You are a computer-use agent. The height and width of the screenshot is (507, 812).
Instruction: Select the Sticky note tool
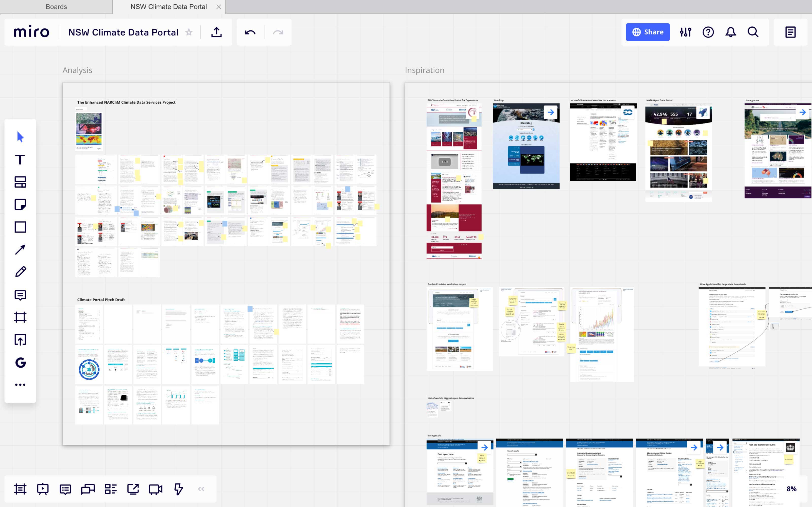tap(20, 205)
